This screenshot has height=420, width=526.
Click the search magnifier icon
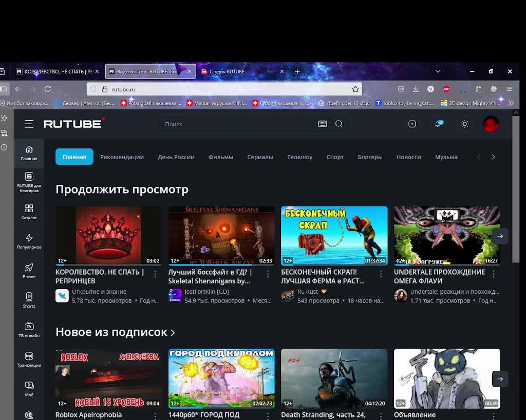tap(339, 124)
